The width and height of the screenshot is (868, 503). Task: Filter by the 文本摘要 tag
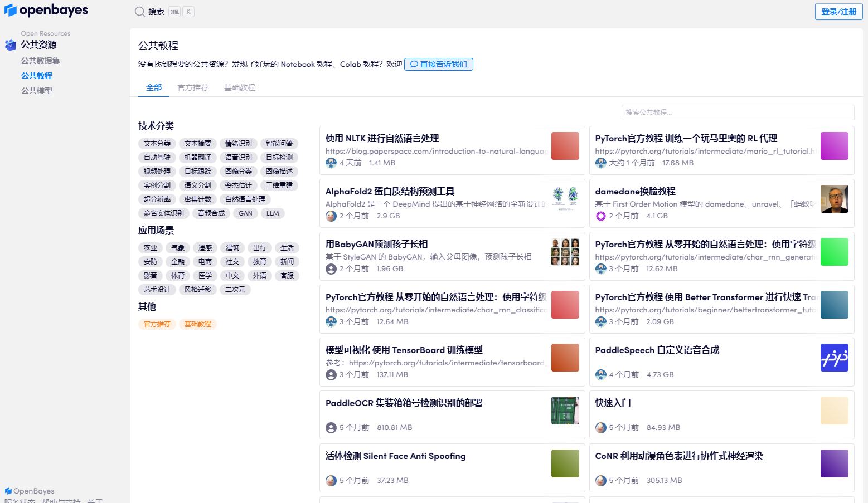(x=198, y=144)
